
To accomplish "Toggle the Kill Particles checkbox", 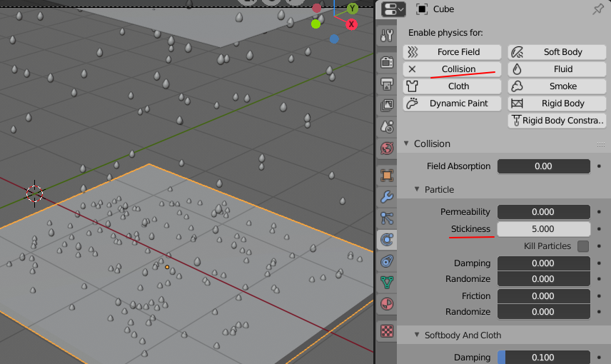I will pyautogui.click(x=583, y=246).
